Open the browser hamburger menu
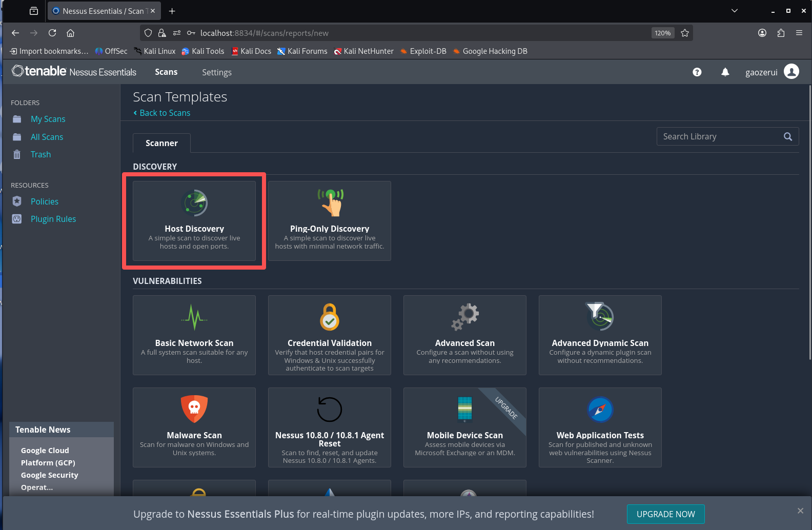812x530 pixels. [799, 33]
